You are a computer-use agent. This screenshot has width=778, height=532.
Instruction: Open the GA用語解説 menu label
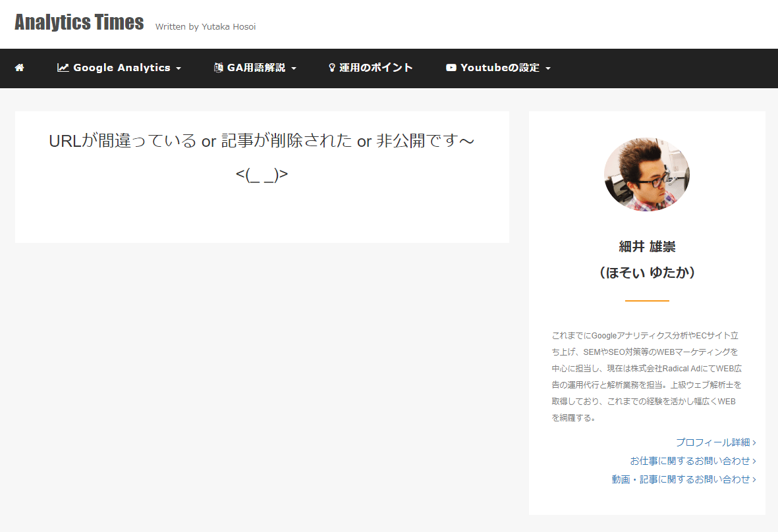tap(256, 68)
